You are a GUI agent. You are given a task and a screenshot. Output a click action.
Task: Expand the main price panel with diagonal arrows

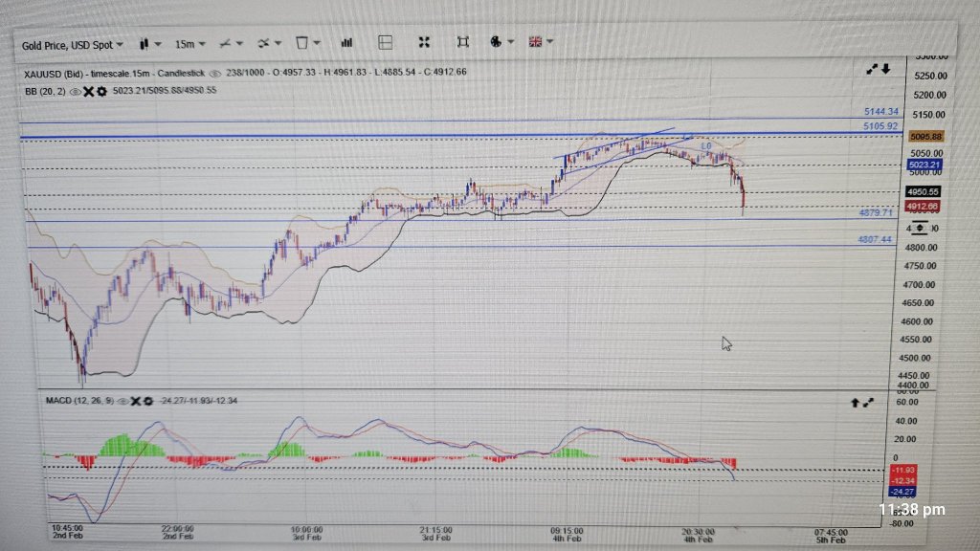[872, 69]
